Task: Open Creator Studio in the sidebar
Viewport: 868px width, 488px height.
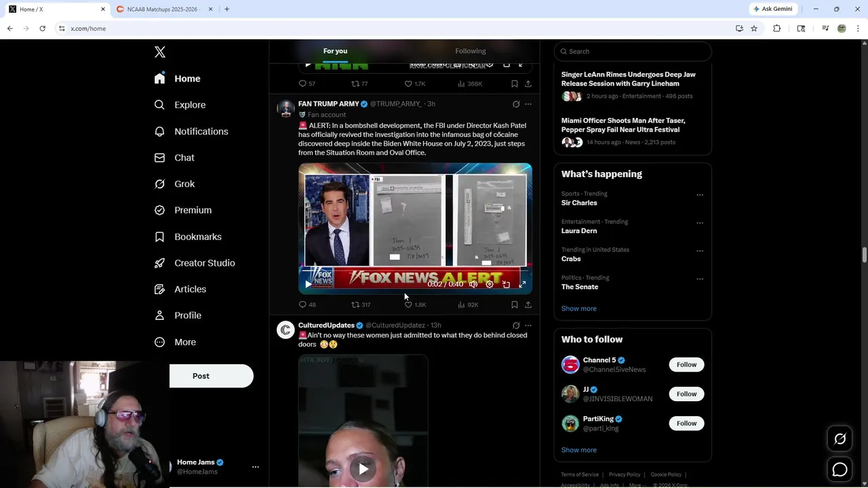Action: [195, 263]
